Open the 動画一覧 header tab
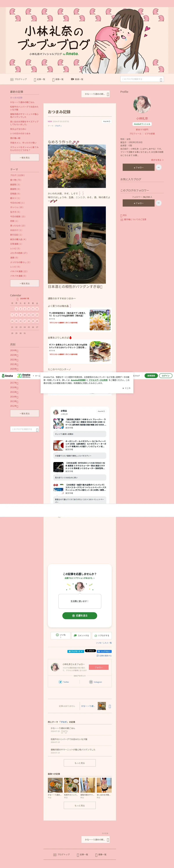174x868 pixels. pyautogui.click(x=77, y=79)
